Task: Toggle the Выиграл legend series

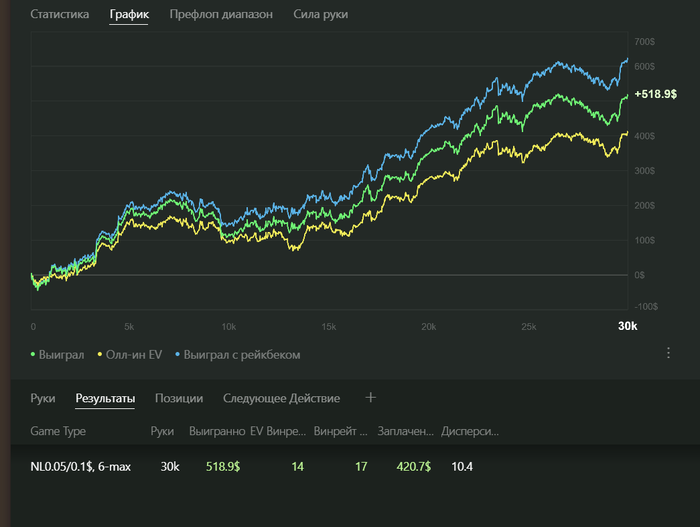Action: (x=57, y=355)
